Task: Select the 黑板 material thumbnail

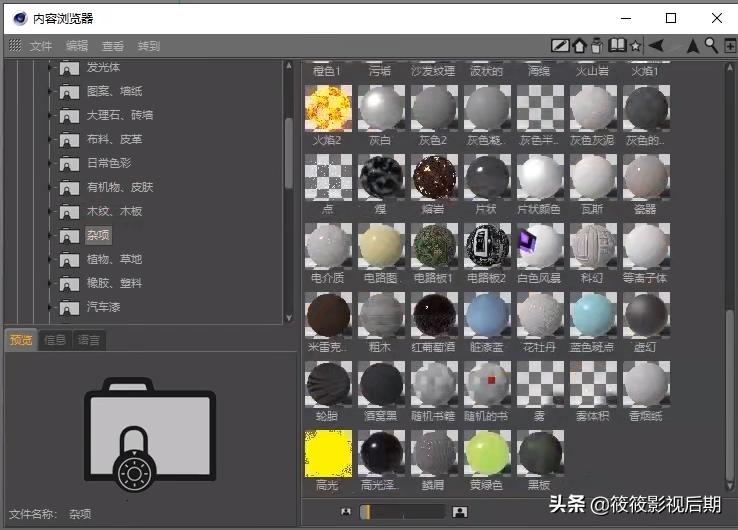Action: point(540,453)
